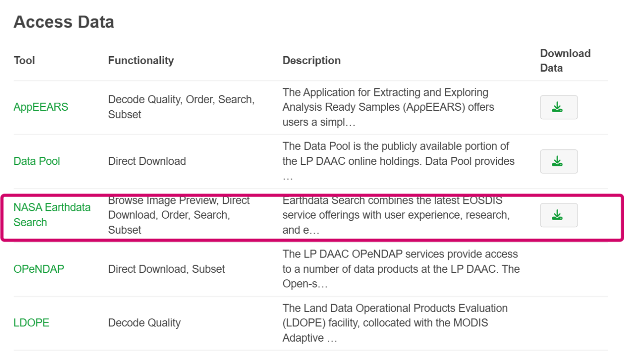Click the AppEEARS download icon
The image size is (629, 364).
click(559, 107)
